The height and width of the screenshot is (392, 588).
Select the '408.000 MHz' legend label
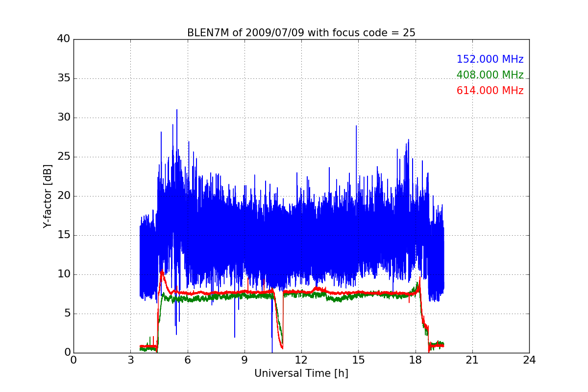490,75
